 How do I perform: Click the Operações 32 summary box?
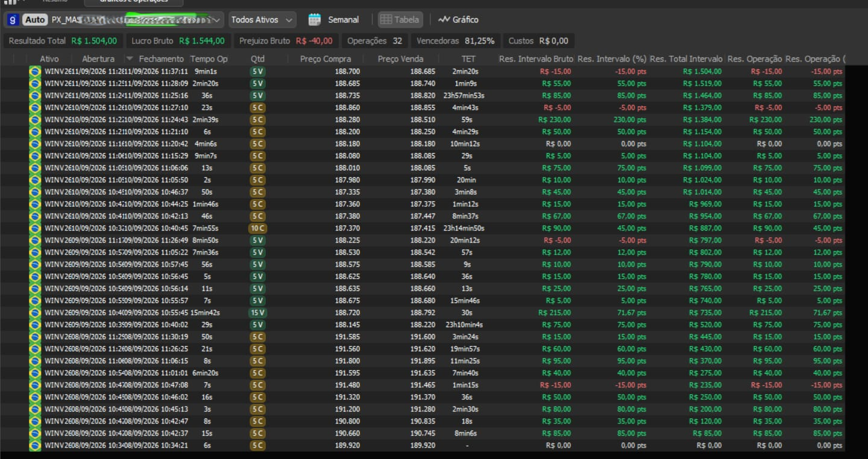374,41
